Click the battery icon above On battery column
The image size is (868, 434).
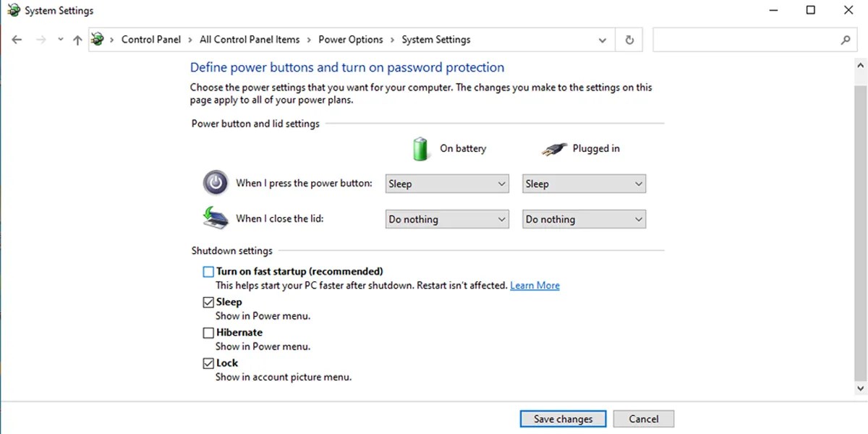pyautogui.click(x=421, y=148)
